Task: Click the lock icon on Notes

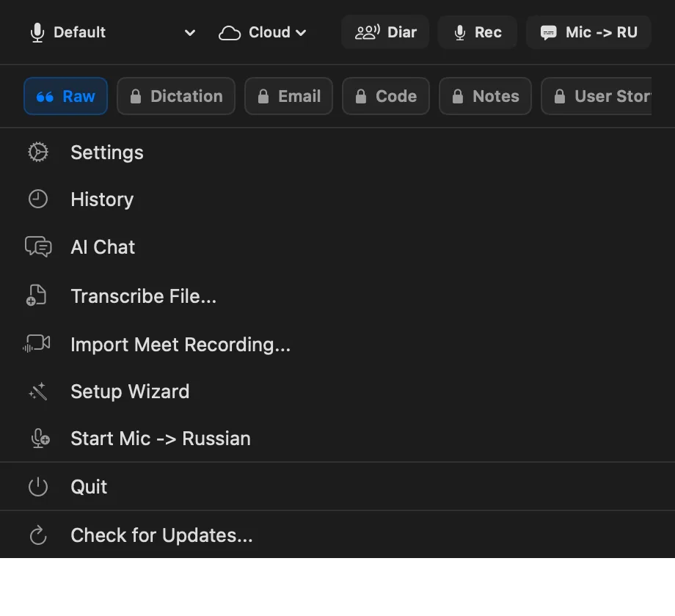Action: [x=458, y=96]
